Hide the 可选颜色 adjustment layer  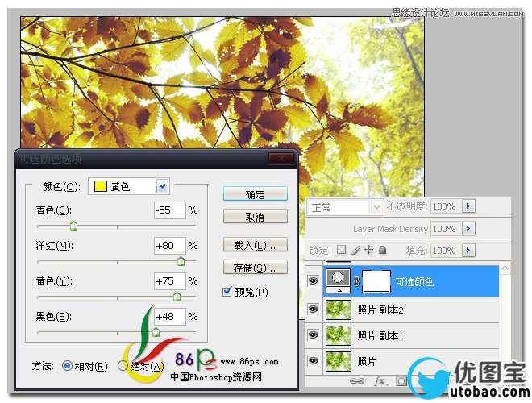[314, 280]
